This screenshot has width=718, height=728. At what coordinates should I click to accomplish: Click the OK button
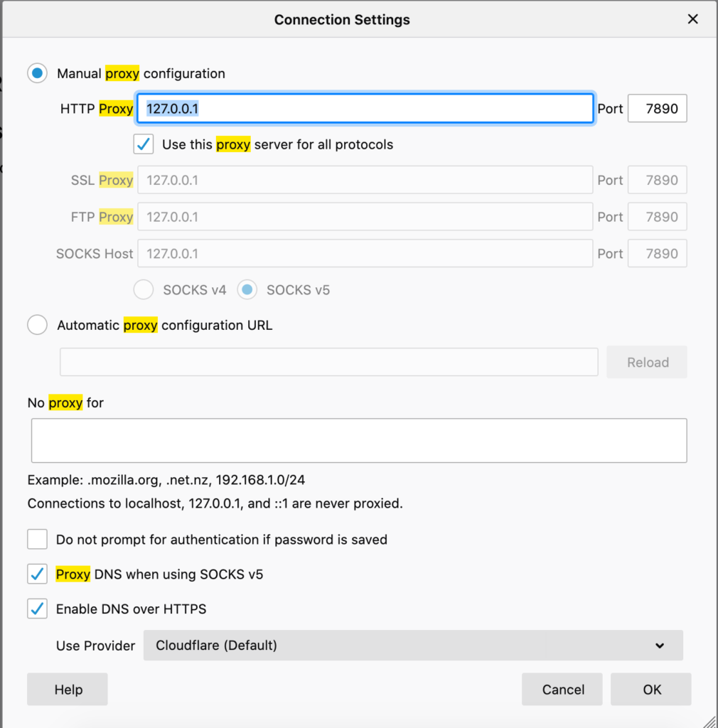[650, 689]
